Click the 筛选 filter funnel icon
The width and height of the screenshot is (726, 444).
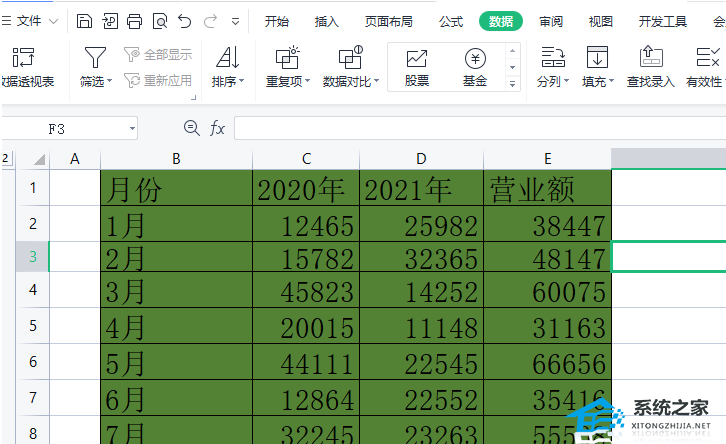(95, 58)
